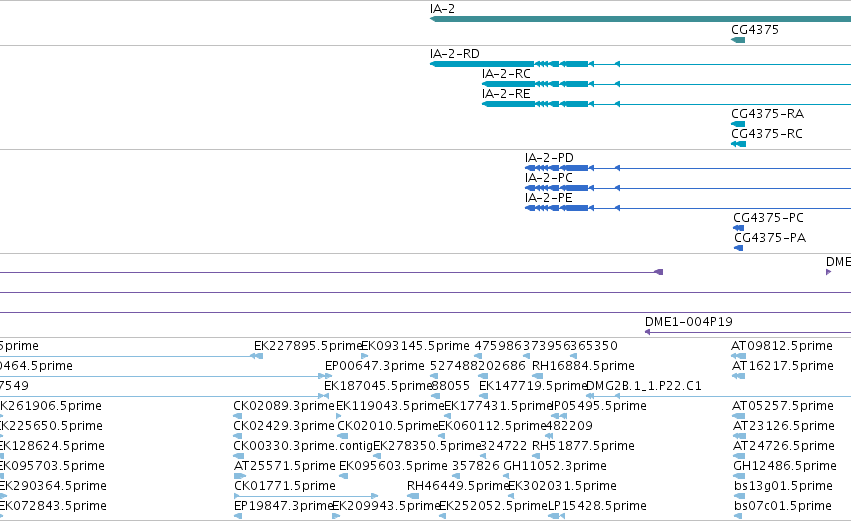Click the EK290364.5prime EST label

click(x=53, y=486)
